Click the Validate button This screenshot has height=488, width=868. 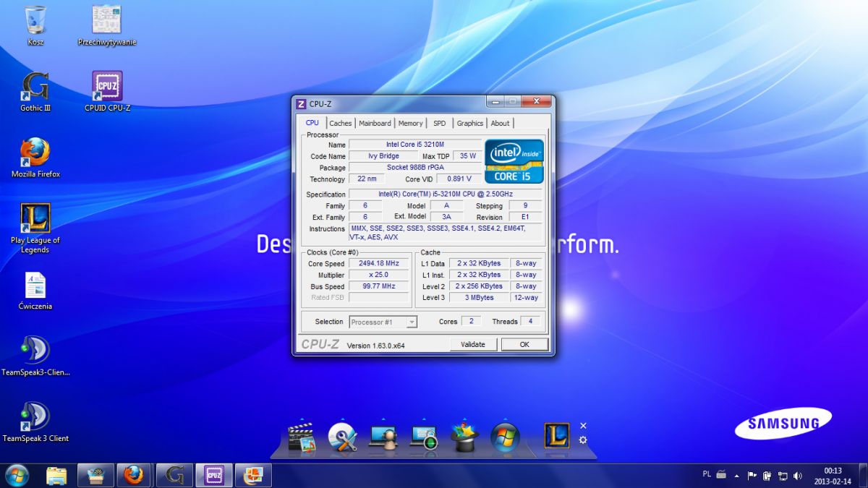click(x=473, y=345)
